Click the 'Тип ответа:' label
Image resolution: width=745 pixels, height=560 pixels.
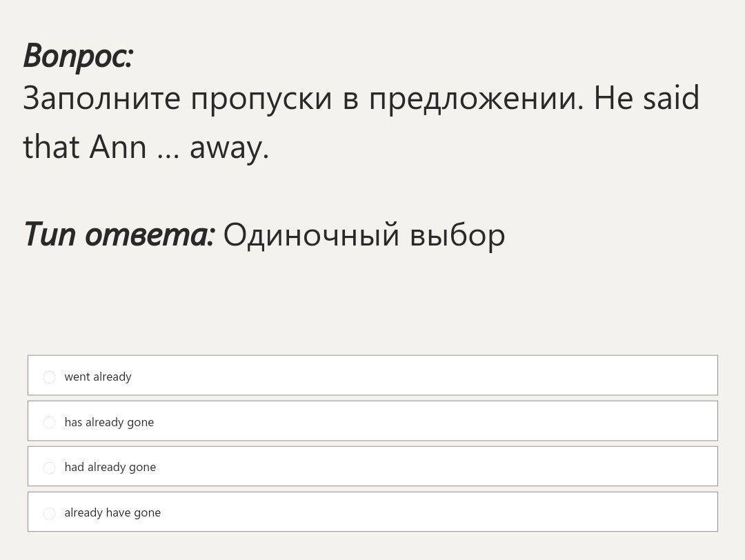tap(119, 234)
